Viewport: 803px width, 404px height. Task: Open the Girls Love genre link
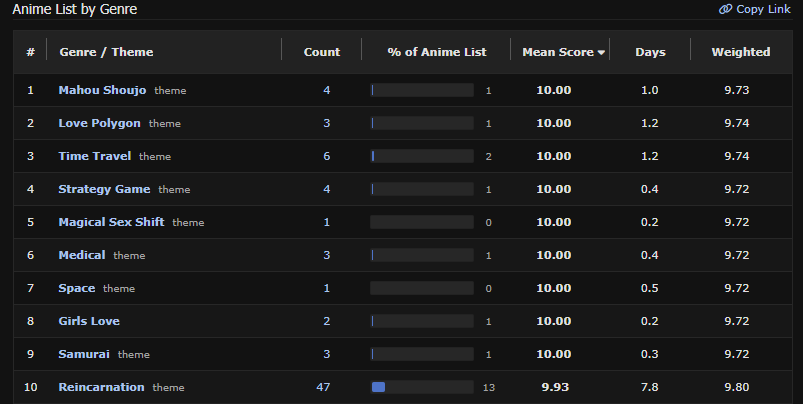point(89,321)
